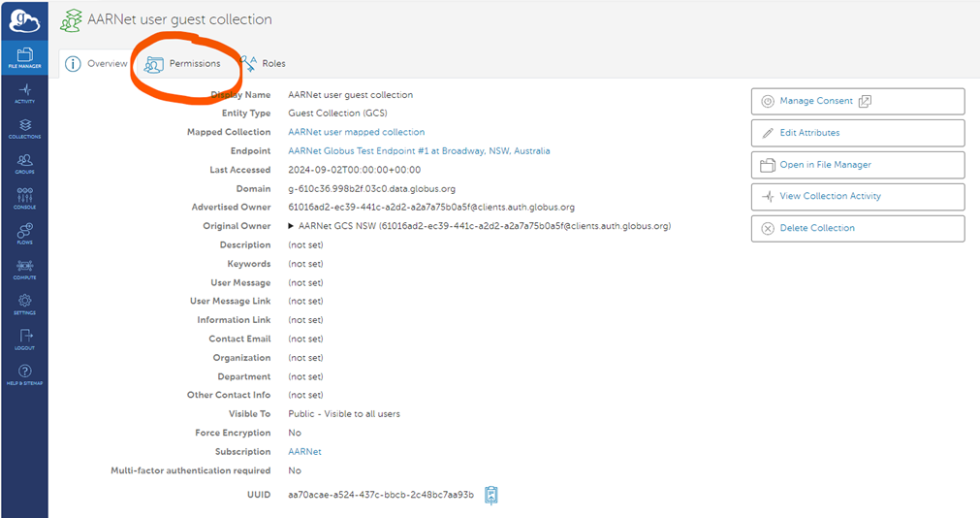
Task: Click the Roles key icon
Action: tap(248, 63)
